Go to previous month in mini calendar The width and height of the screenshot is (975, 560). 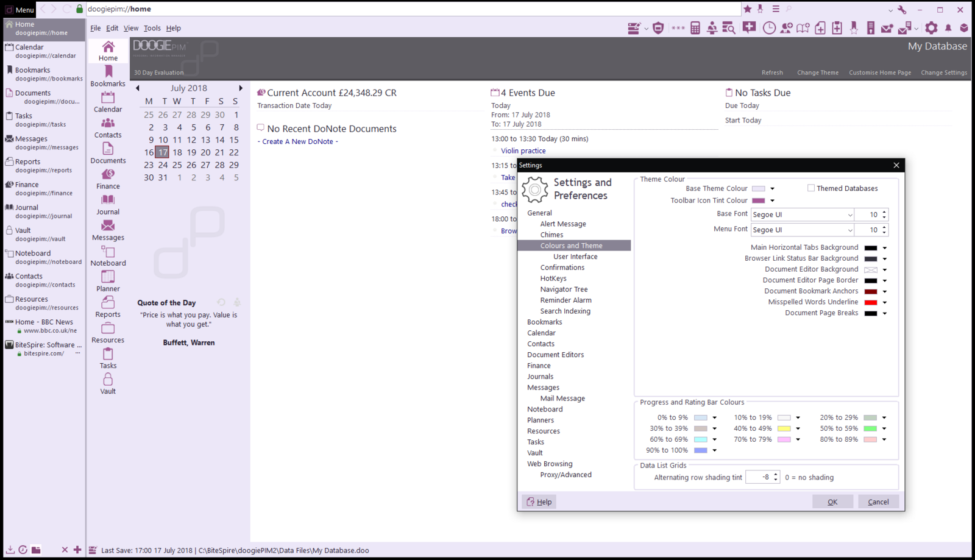[x=138, y=88]
